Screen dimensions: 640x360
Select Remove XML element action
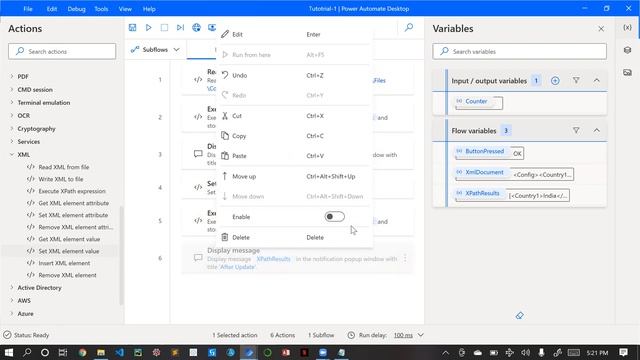click(x=67, y=275)
